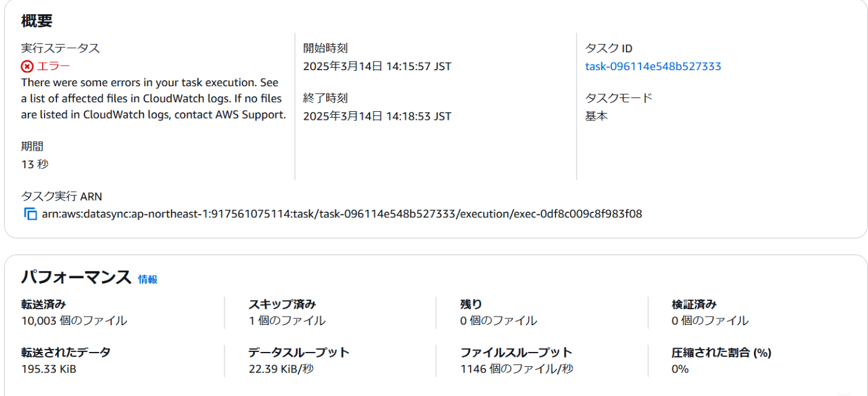This screenshot has width=868, height=396.
Task: Click the skipped 1 個のファイル value
Action: pyautogui.click(x=286, y=321)
